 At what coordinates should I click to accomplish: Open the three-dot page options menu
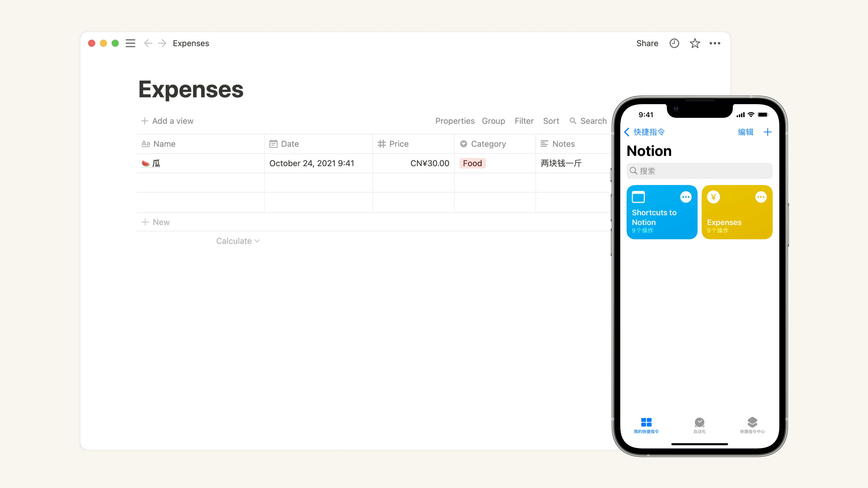[x=715, y=43]
